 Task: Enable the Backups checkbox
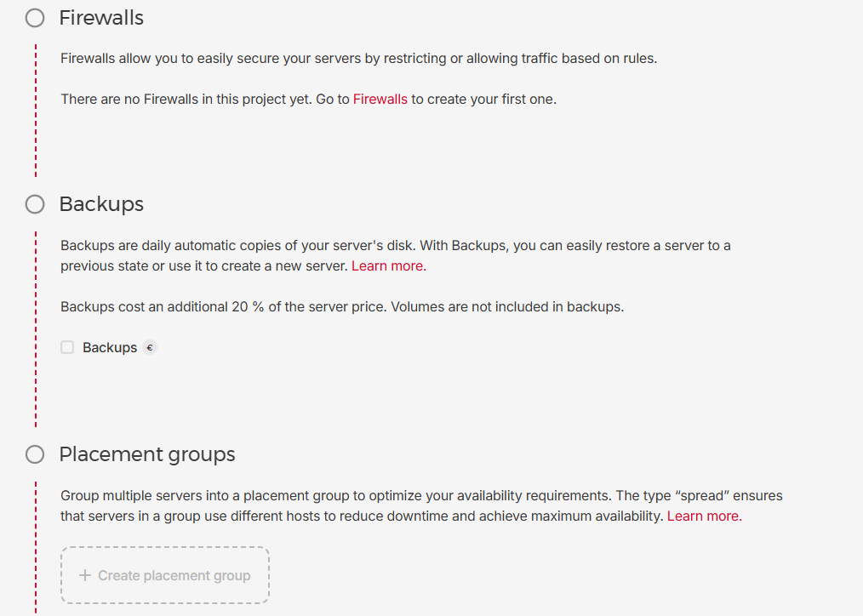(67, 347)
